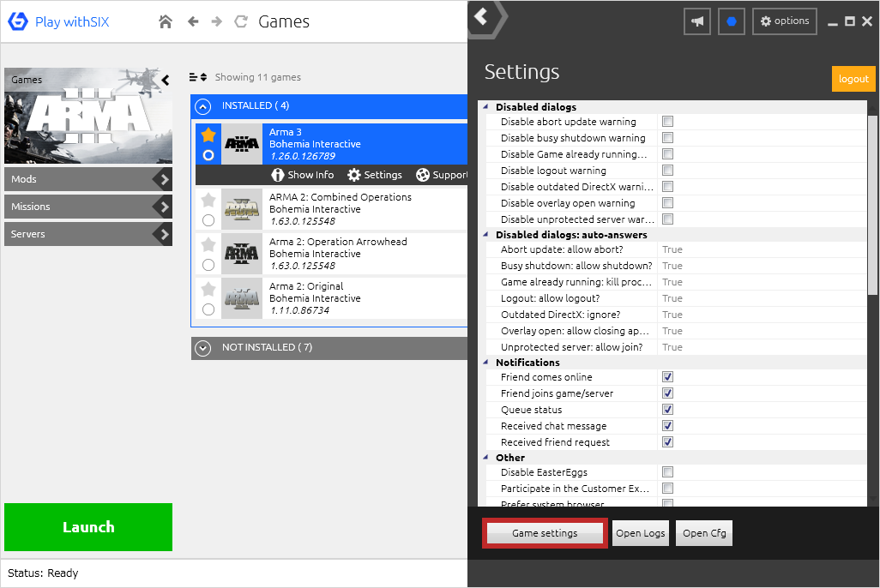Enable Disable overlay open warning checkbox
Screen dimensions: 880x588
tap(667, 202)
